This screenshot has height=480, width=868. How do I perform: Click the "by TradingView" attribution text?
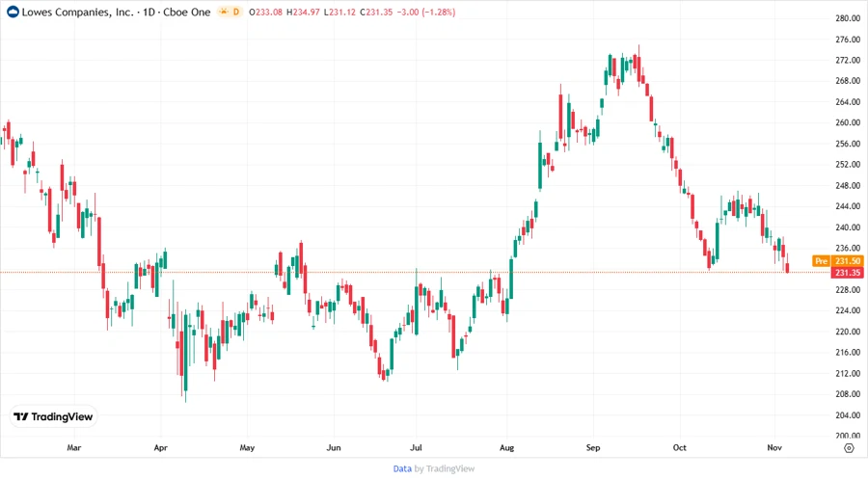pyautogui.click(x=445, y=468)
